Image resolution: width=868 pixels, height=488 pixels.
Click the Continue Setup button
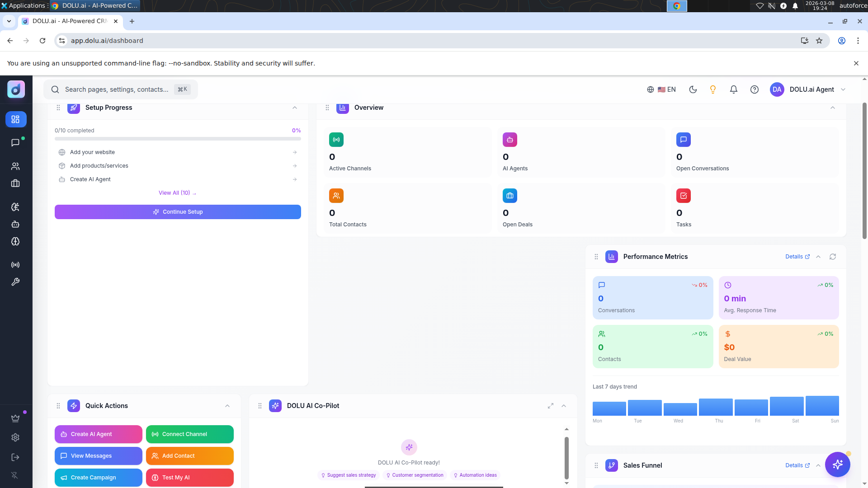tap(178, 212)
